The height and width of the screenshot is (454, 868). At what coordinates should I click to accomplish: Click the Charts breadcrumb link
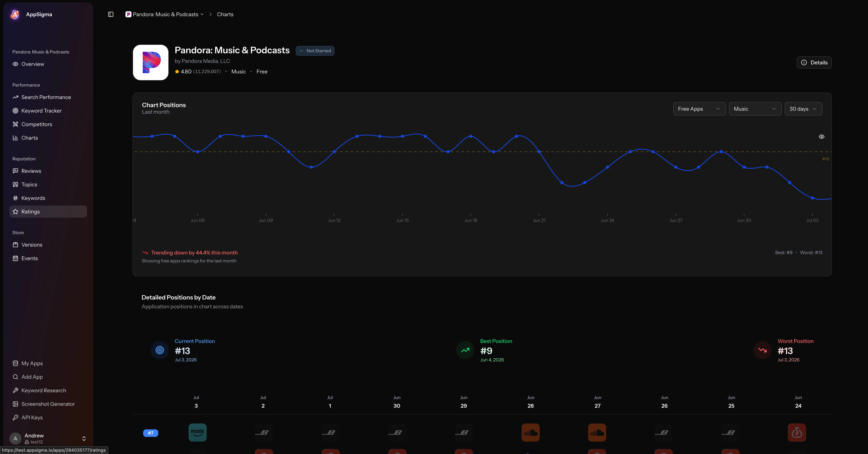pyautogui.click(x=225, y=14)
